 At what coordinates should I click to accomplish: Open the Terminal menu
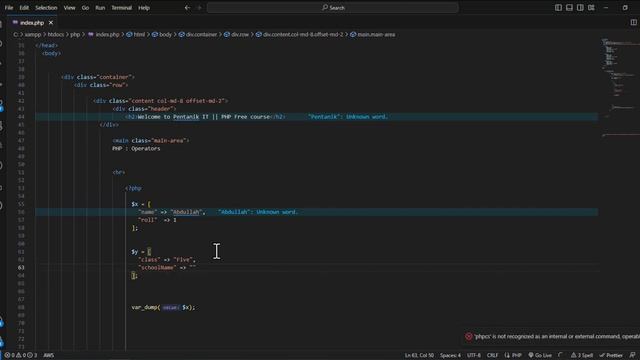(122, 7)
